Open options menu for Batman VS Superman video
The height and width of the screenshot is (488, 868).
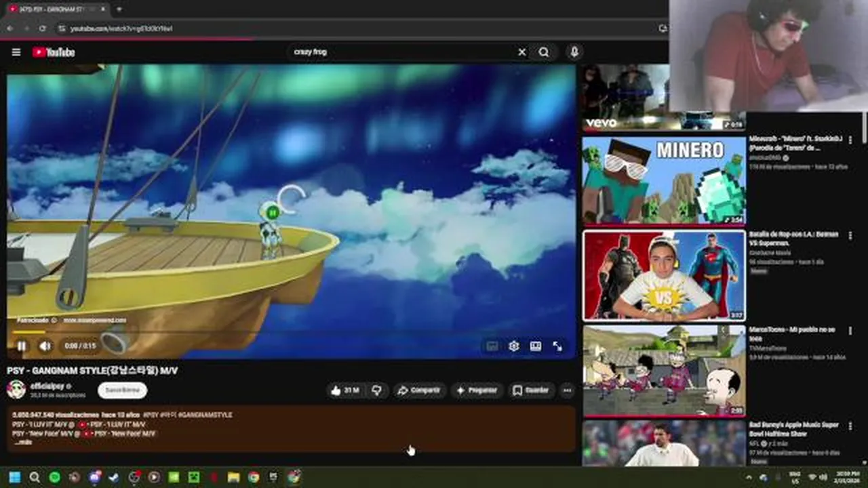850,236
